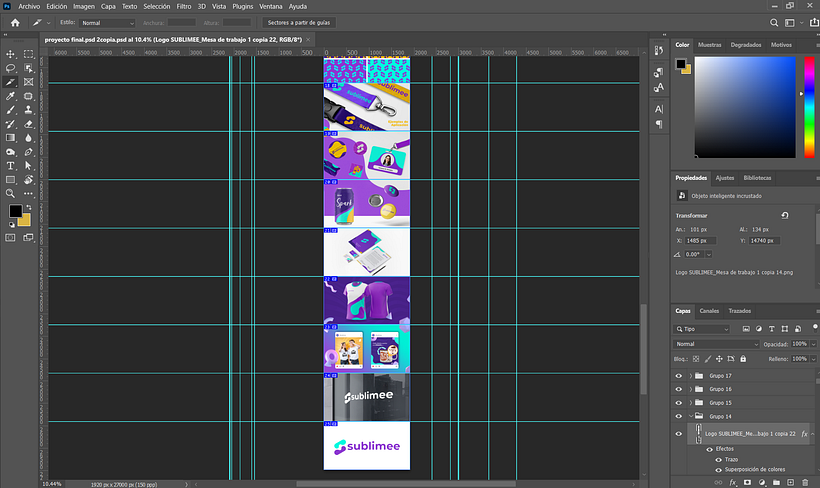This screenshot has width=820, height=488.
Task: Open the Tipo layer filter dropdown
Action: point(701,329)
